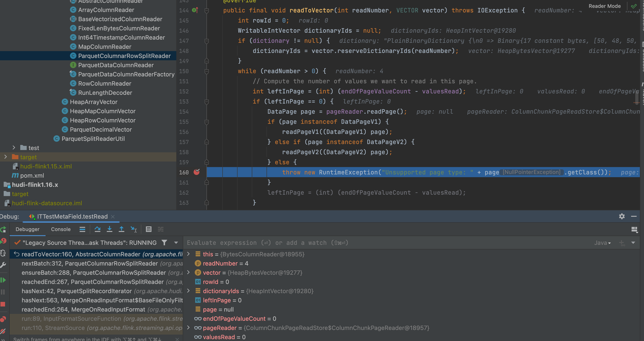Expand the pageReader variable node
The width and height of the screenshot is (644, 341).
pos(189,328)
